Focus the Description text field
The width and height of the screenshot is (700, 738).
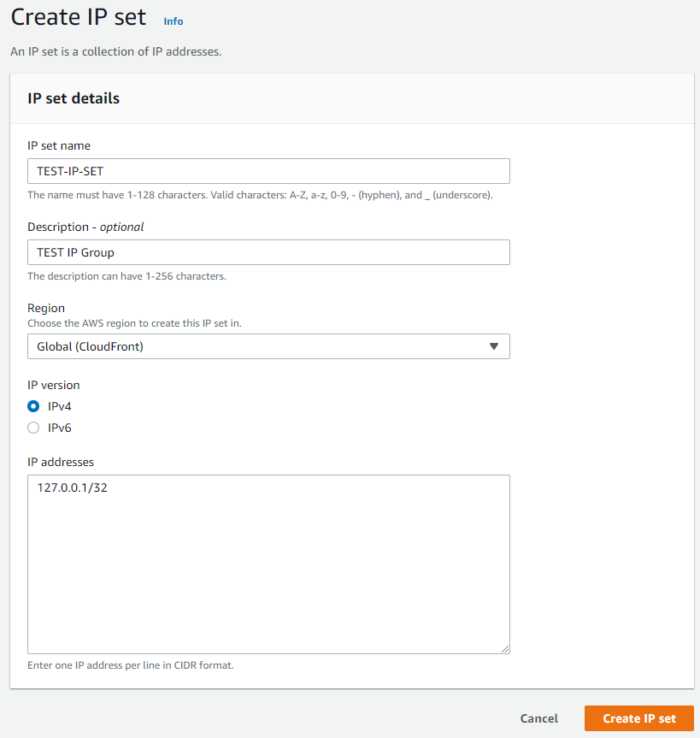pos(268,252)
